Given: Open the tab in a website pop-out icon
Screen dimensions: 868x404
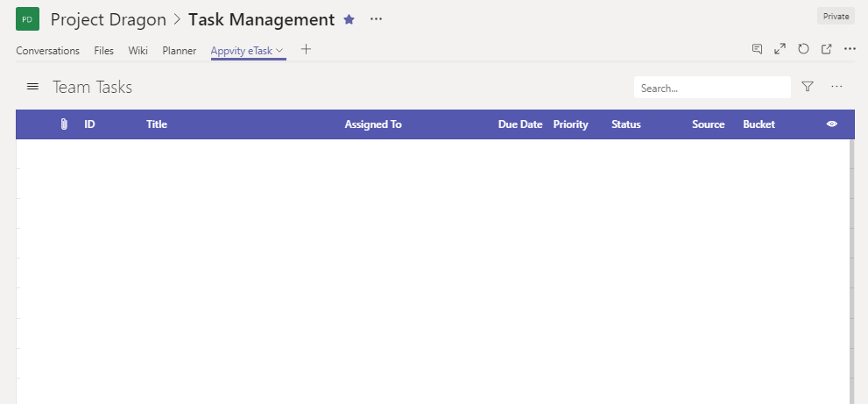Looking at the screenshot, I should tap(826, 49).
